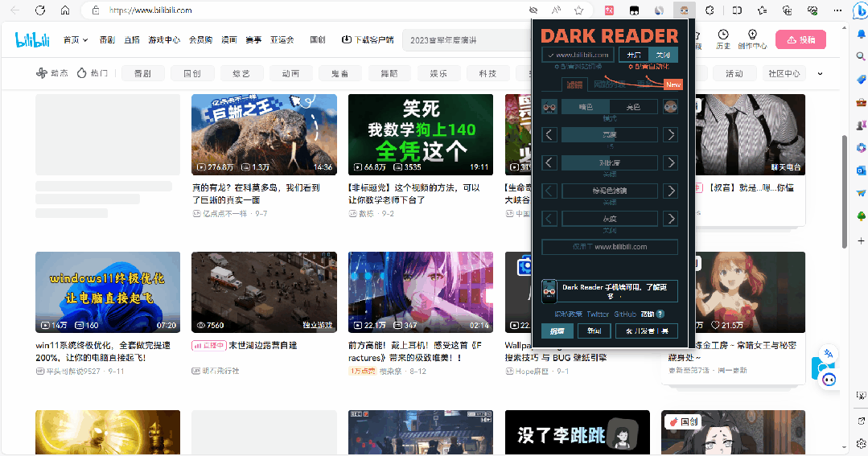
Task: Open the Twitter link in Dark Reader
Action: tap(598, 314)
